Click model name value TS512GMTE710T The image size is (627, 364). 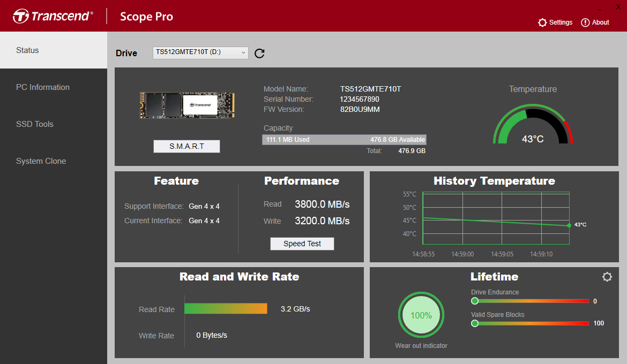coord(371,89)
